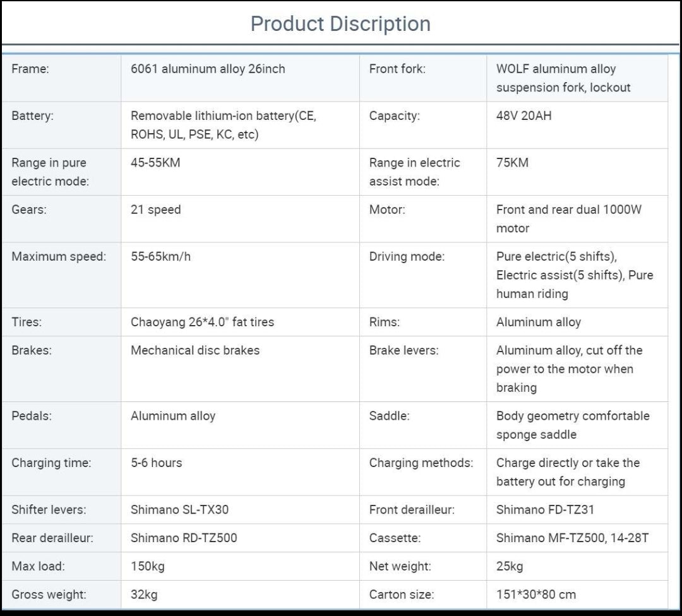Select the Shimano FD-TZ31 front derailleur value
The height and width of the screenshot is (616, 682).
(545, 509)
